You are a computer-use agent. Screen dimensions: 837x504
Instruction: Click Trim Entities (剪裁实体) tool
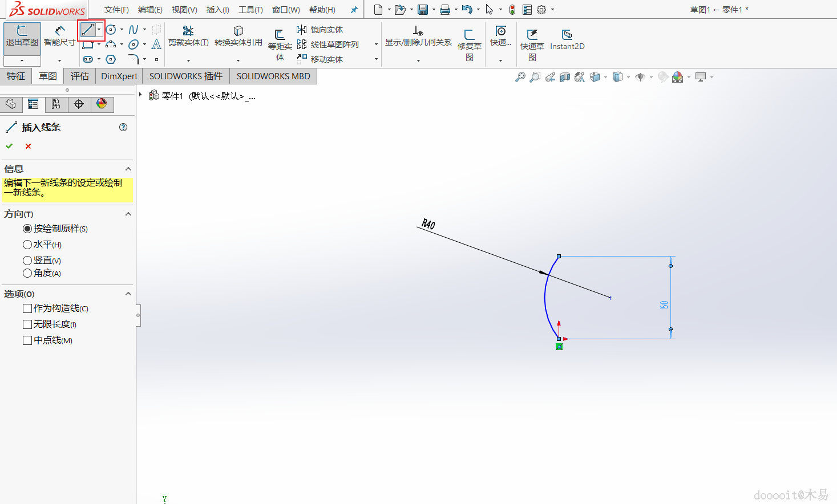point(188,35)
